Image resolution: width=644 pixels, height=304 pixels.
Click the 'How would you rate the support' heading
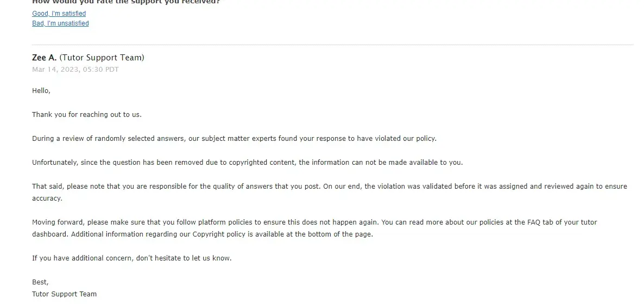click(x=126, y=2)
